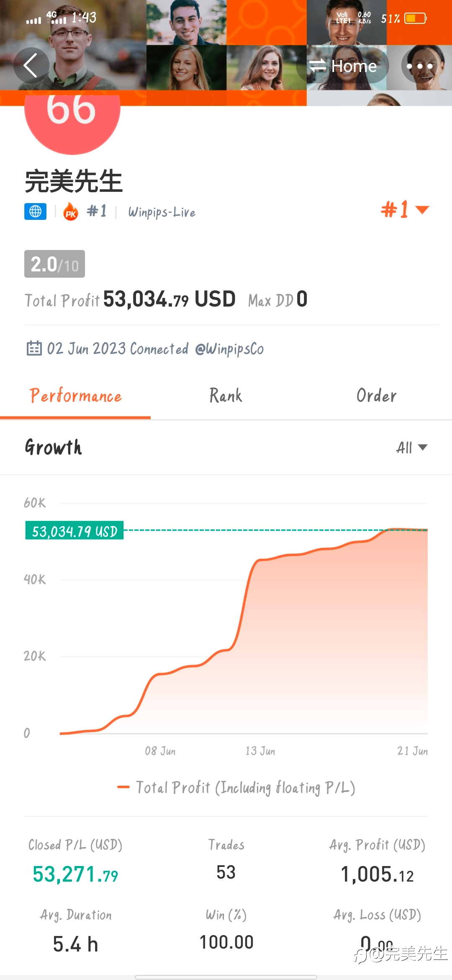Open the @WinpipsCo broker link
The height and width of the screenshot is (980, 452).
229,349
